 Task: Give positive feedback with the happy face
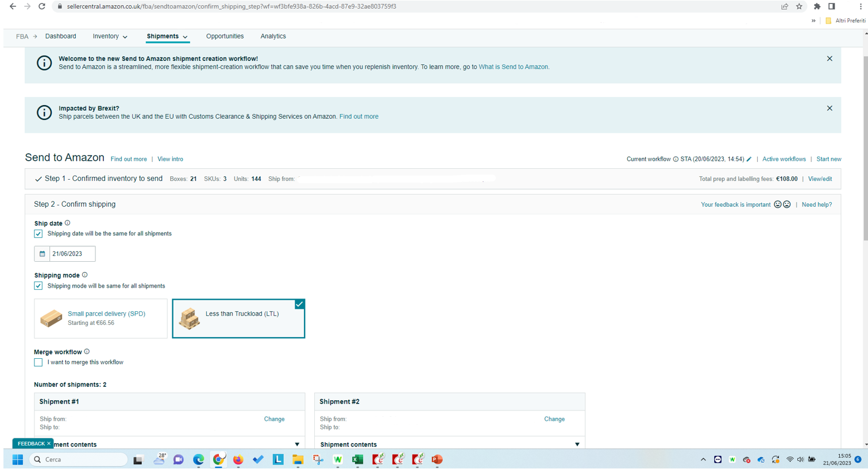tap(778, 204)
